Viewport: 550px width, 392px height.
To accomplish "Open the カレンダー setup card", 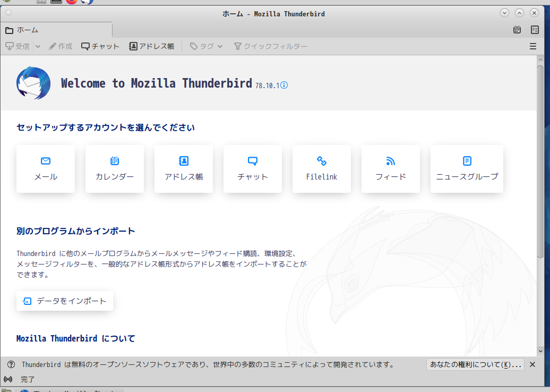I will point(115,169).
